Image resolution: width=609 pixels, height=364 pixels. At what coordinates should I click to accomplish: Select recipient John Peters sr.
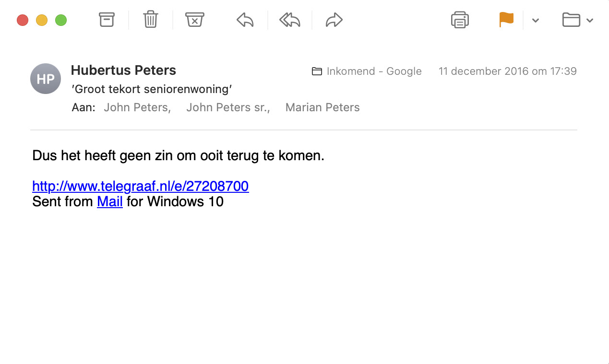coord(228,107)
